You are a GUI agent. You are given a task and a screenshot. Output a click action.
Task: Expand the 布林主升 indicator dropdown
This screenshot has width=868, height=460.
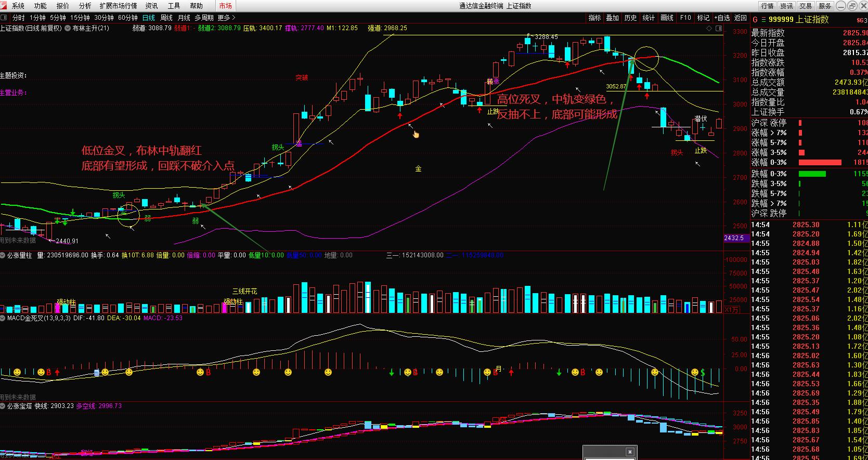[67, 28]
